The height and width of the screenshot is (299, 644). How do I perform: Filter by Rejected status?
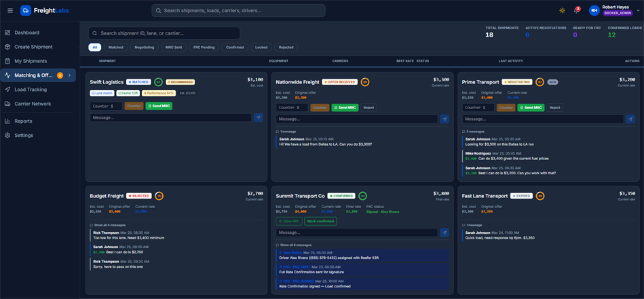(x=286, y=47)
